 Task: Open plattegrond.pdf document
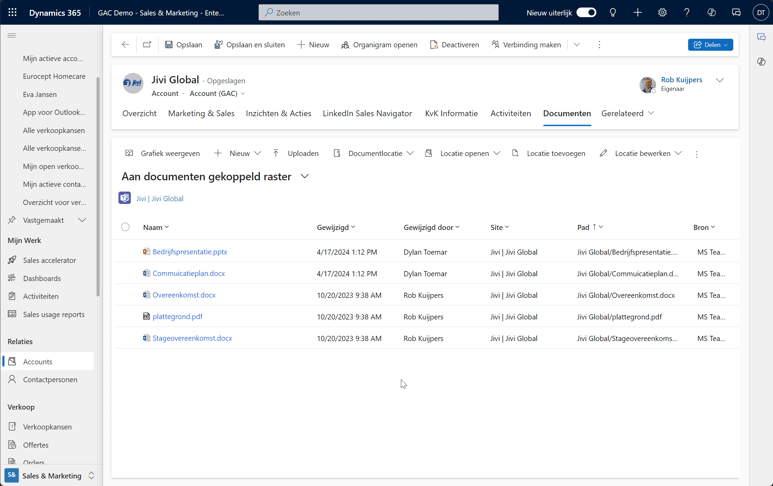177,316
